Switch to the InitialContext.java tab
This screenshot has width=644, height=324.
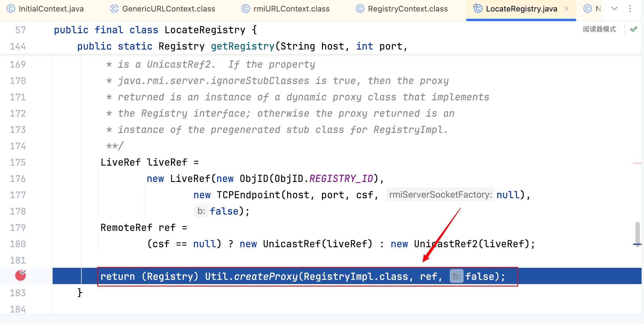click(x=51, y=9)
